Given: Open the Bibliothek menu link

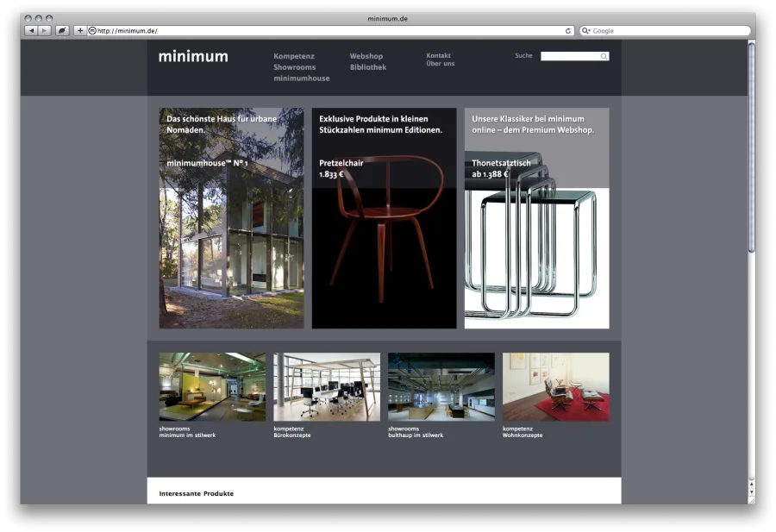Looking at the screenshot, I should (367, 67).
